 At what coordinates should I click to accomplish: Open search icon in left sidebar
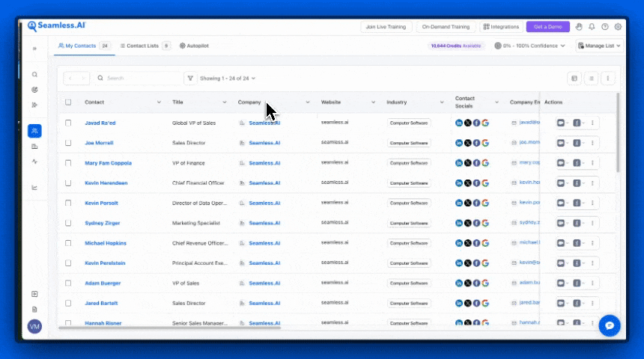pyautogui.click(x=34, y=75)
